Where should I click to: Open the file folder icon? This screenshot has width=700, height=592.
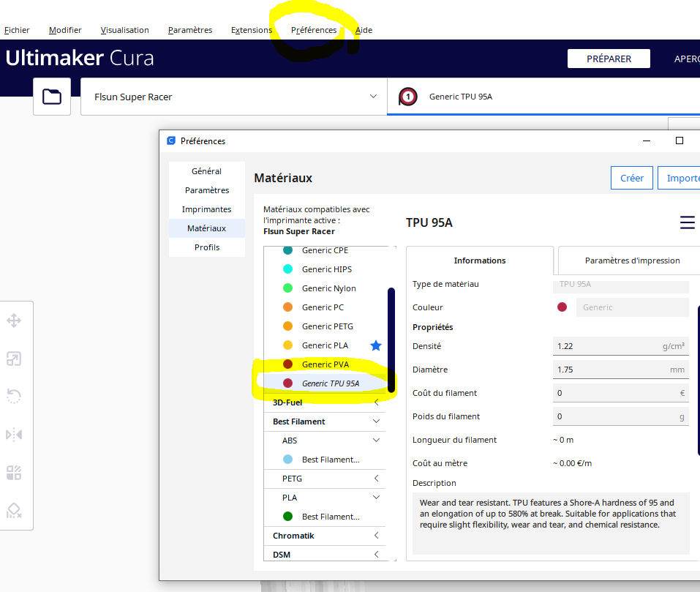pyautogui.click(x=52, y=97)
